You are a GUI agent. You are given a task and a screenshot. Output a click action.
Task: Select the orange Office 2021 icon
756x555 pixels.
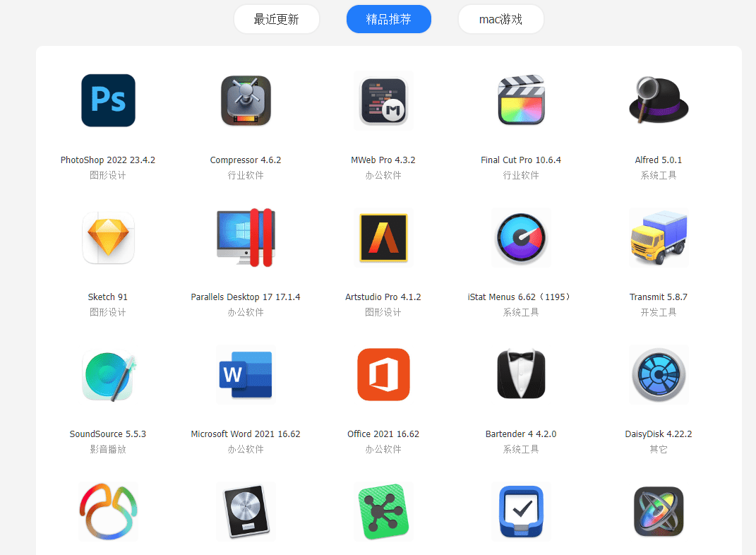(x=383, y=375)
